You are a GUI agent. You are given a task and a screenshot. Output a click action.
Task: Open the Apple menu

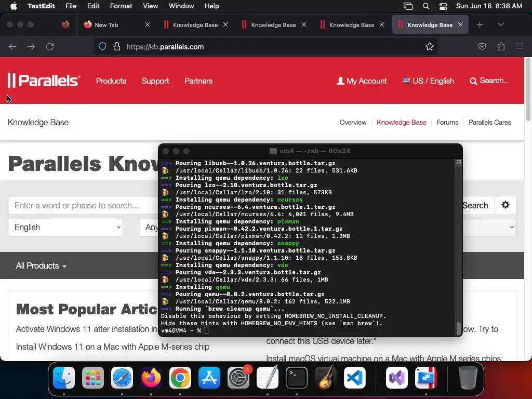pyautogui.click(x=14, y=6)
